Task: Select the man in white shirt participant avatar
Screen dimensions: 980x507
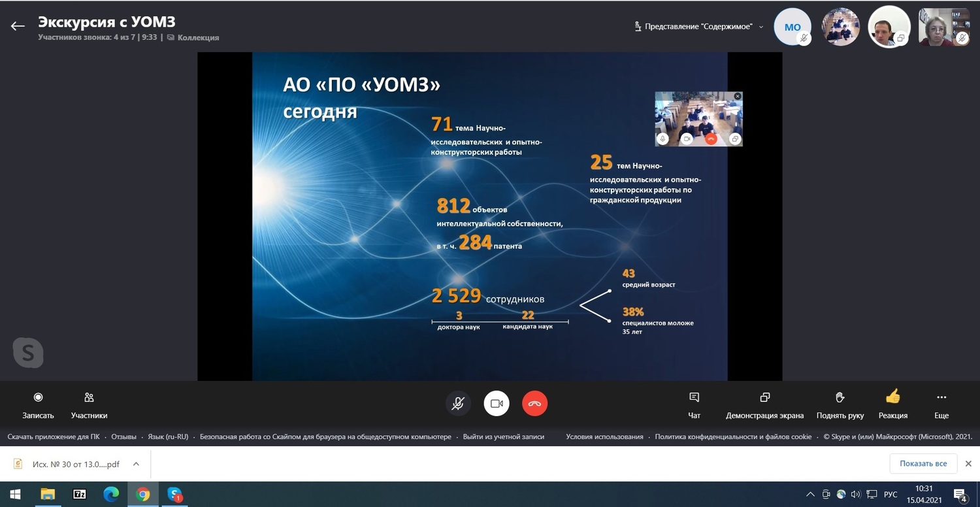Action: click(x=889, y=27)
